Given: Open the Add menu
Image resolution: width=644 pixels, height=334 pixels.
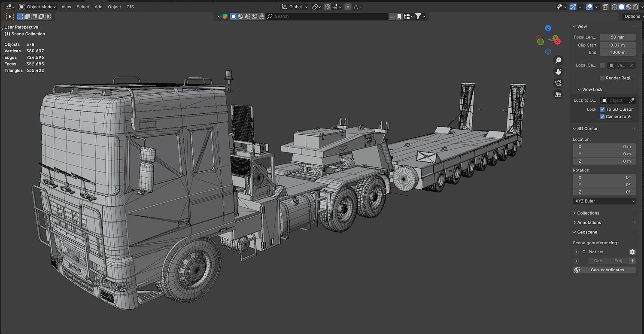Looking at the screenshot, I should (98, 7).
